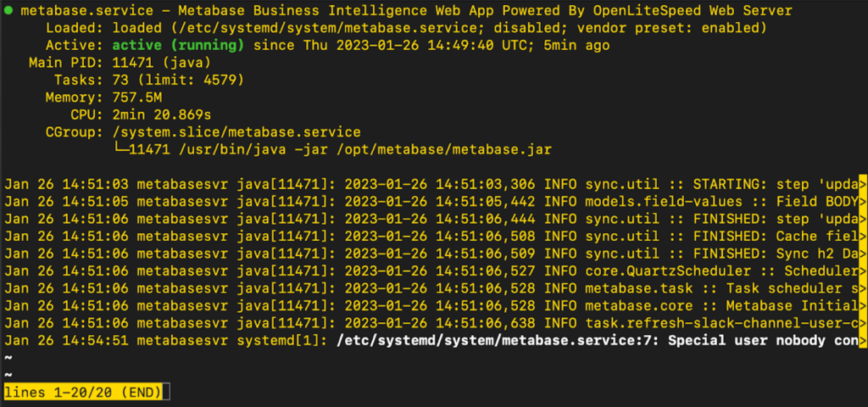Viewport: 868px width, 407px height.
Task: Click the truncation arrow on the models.field-values line
Action: [863, 202]
